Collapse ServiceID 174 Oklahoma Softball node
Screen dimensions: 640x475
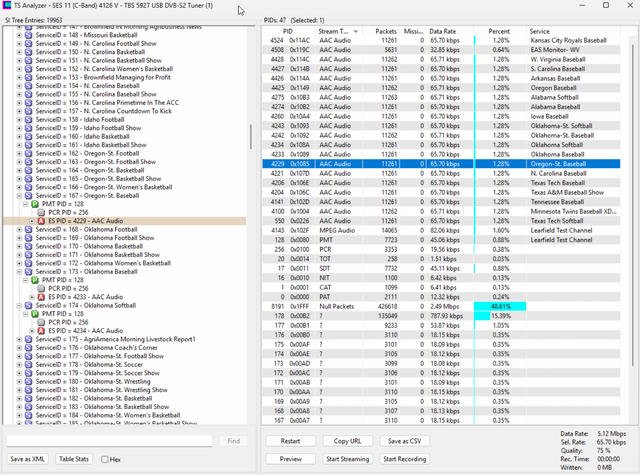[x=19, y=305]
